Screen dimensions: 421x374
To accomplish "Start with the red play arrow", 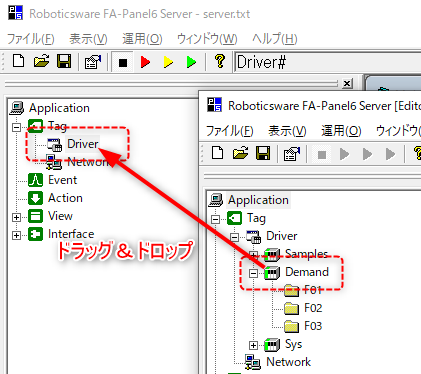I will [x=145, y=62].
